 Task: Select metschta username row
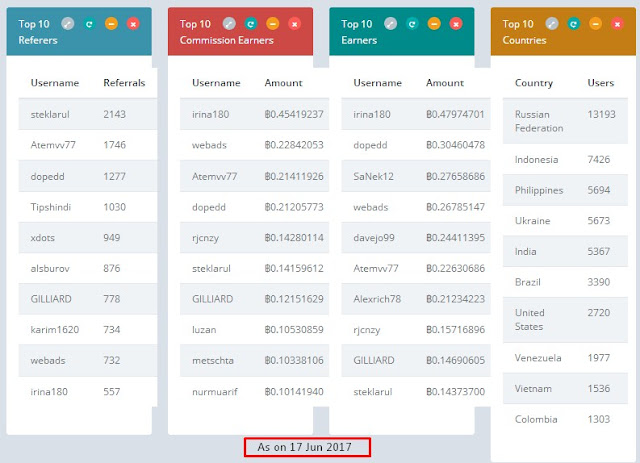pyautogui.click(x=213, y=361)
